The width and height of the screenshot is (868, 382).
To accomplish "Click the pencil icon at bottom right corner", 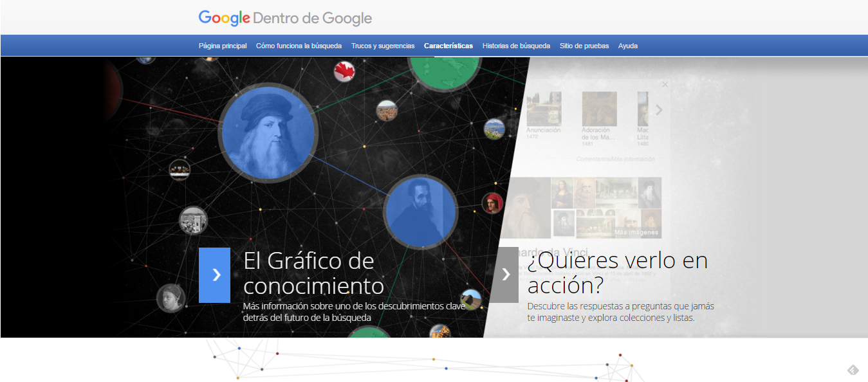I will coord(853,370).
